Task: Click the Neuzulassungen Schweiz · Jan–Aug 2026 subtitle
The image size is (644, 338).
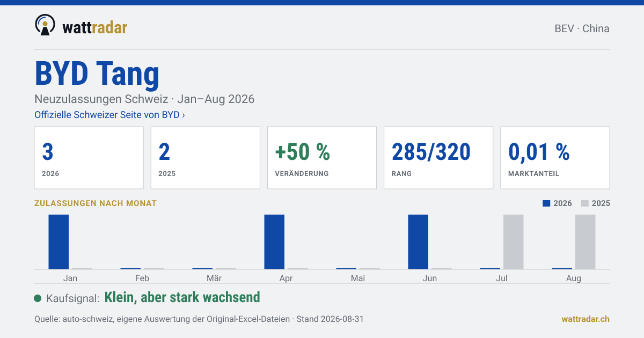Action: 144,99
